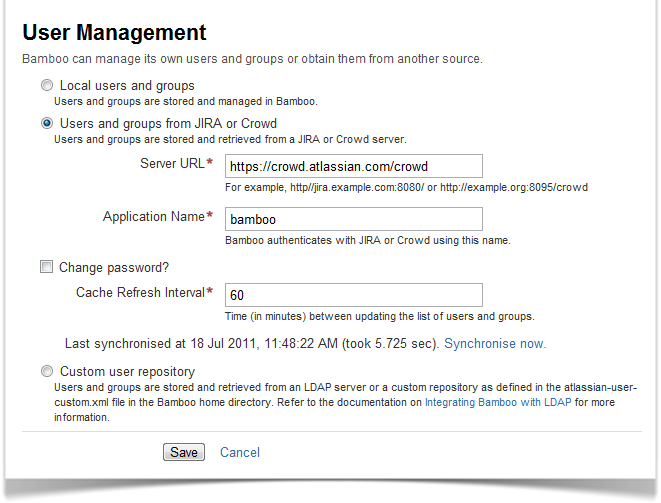This screenshot has width=661, height=503.
Task: Click the Save button
Action: [184, 452]
